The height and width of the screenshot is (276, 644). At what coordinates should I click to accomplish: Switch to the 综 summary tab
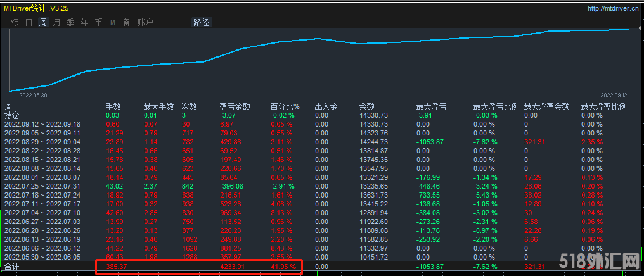pyautogui.click(x=15, y=23)
